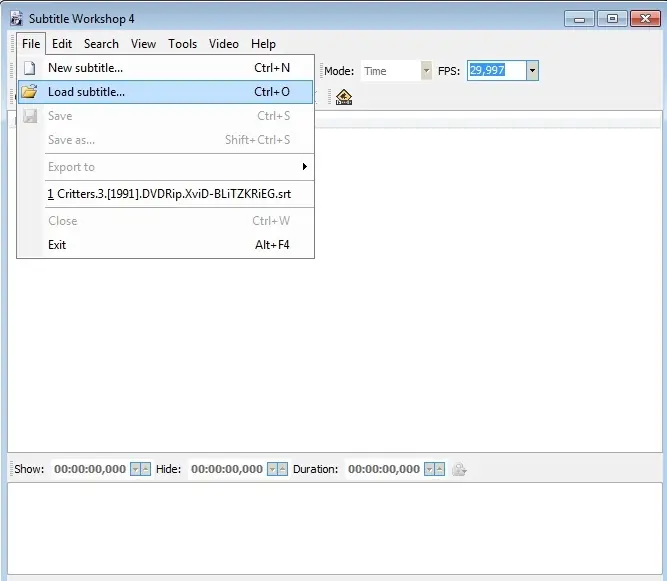Open the Video menu

224,44
